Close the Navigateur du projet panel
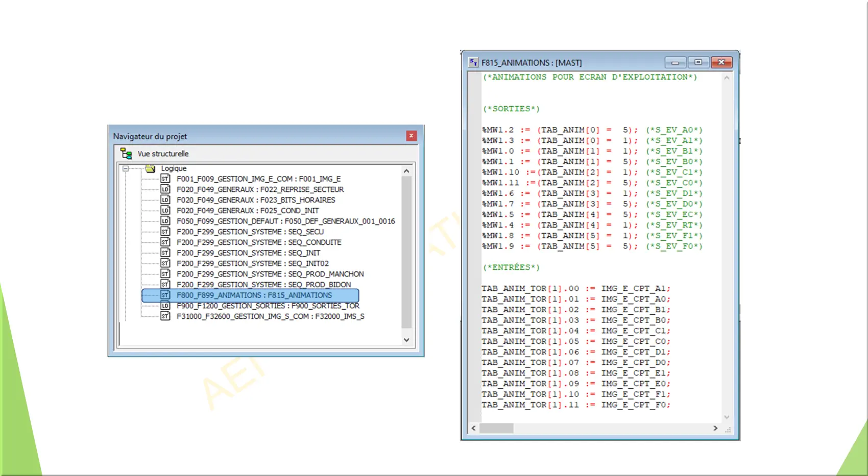 pyautogui.click(x=412, y=136)
